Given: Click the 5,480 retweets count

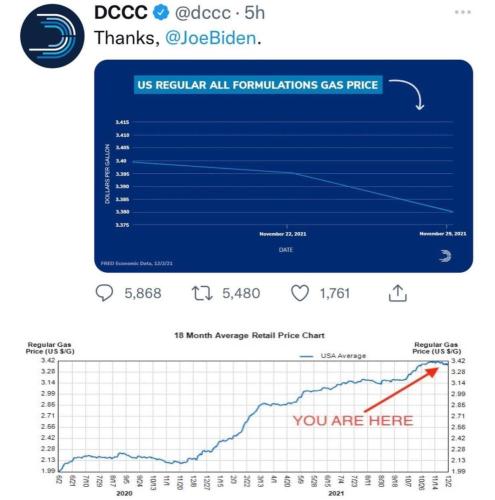Looking at the screenshot, I should (x=241, y=293).
